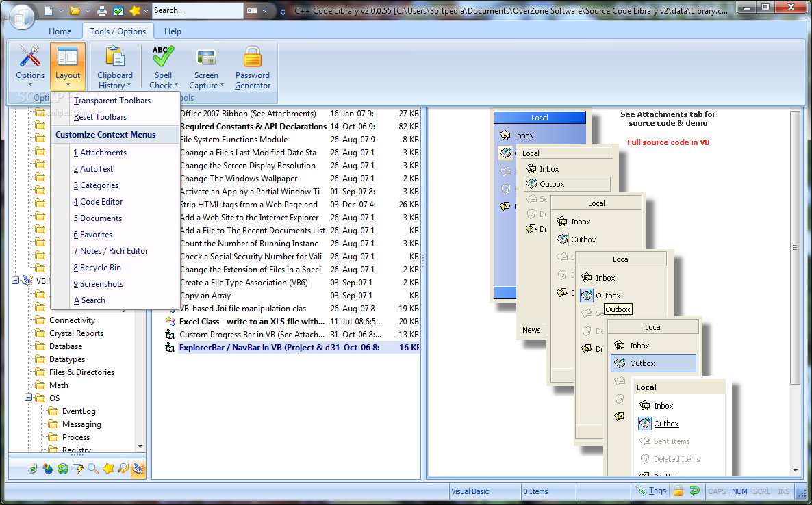Image resolution: width=812 pixels, height=505 pixels.
Task: Open dropdown arrow next to star icon
Action: pos(147,11)
